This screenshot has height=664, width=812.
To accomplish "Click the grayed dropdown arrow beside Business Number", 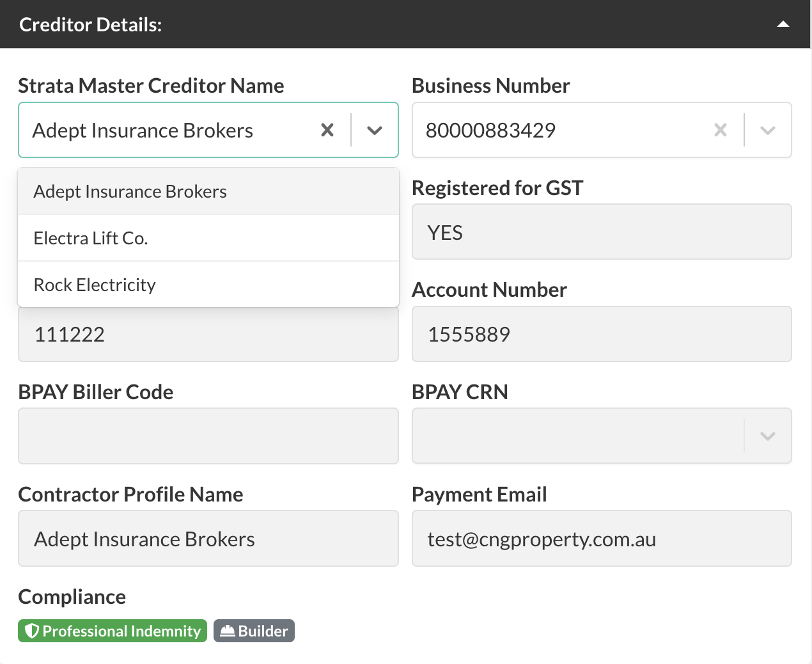I will point(767,130).
